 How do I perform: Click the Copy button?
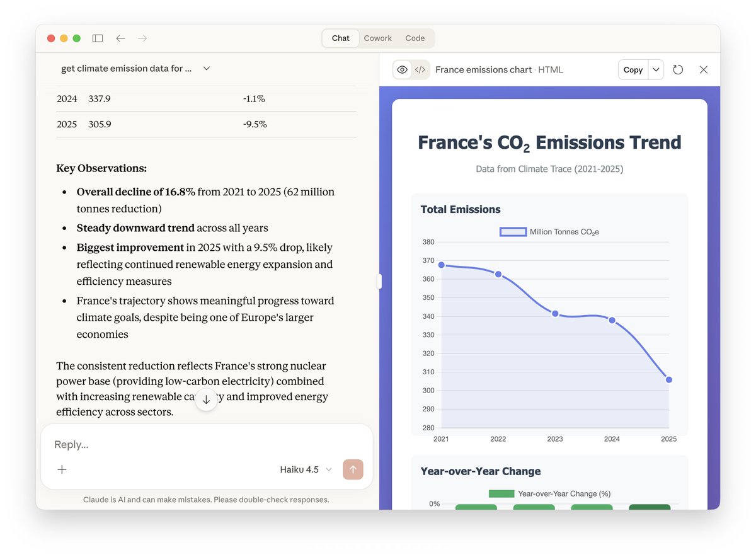point(633,69)
